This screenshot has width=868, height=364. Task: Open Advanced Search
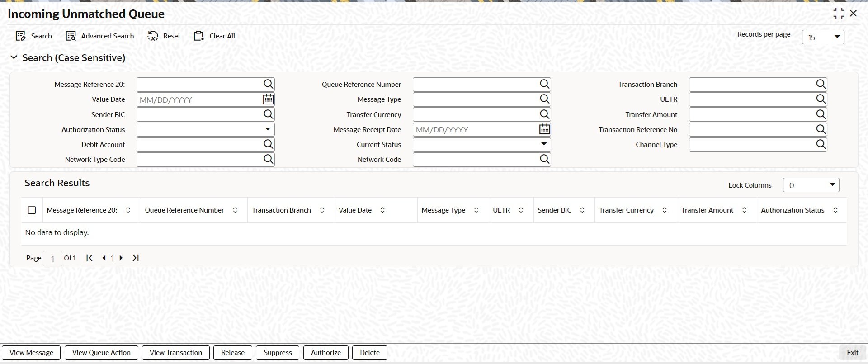pos(100,36)
